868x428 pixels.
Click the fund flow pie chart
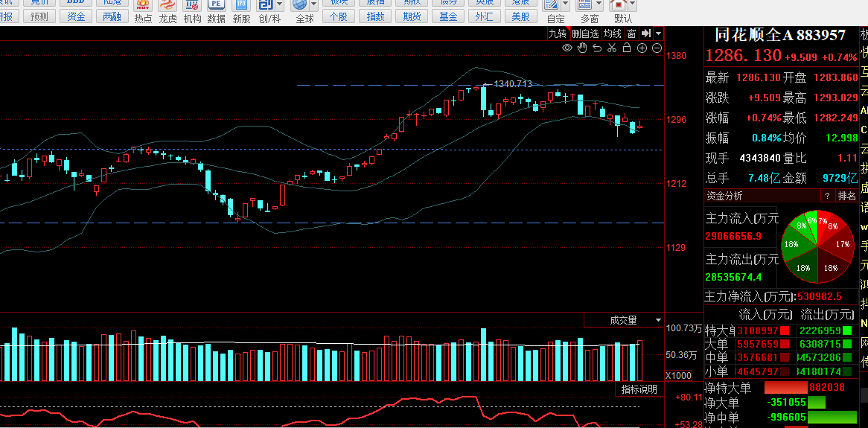[817, 248]
